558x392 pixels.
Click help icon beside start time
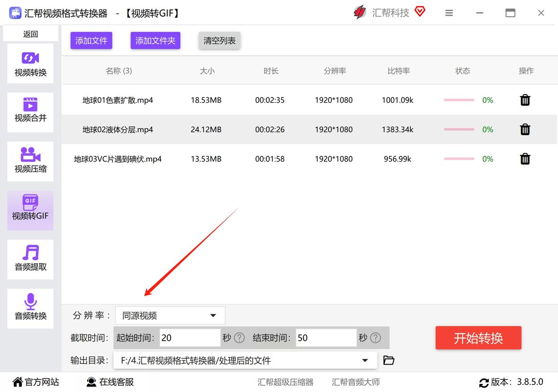point(239,338)
